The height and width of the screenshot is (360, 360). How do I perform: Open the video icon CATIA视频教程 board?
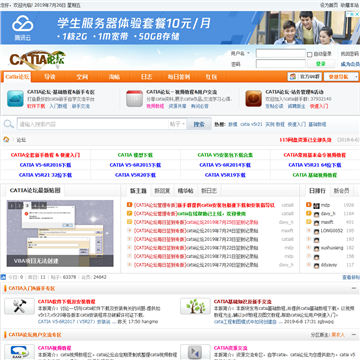[x=19, y=352]
